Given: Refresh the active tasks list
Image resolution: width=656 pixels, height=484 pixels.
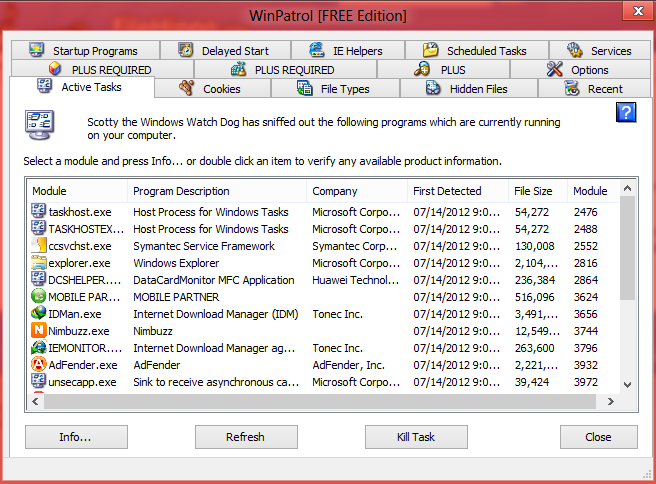Looking at the screenshot, I should point(246,437).
